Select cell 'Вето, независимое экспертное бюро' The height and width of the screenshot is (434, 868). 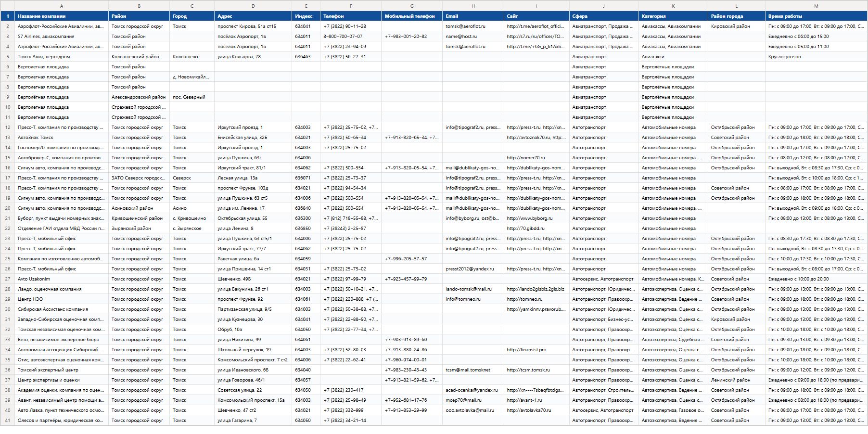coord(62,340)
